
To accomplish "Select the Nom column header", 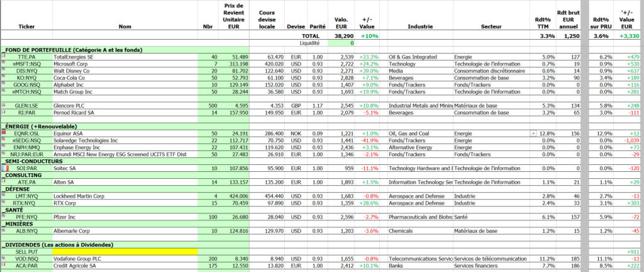I will click(125, 26).
